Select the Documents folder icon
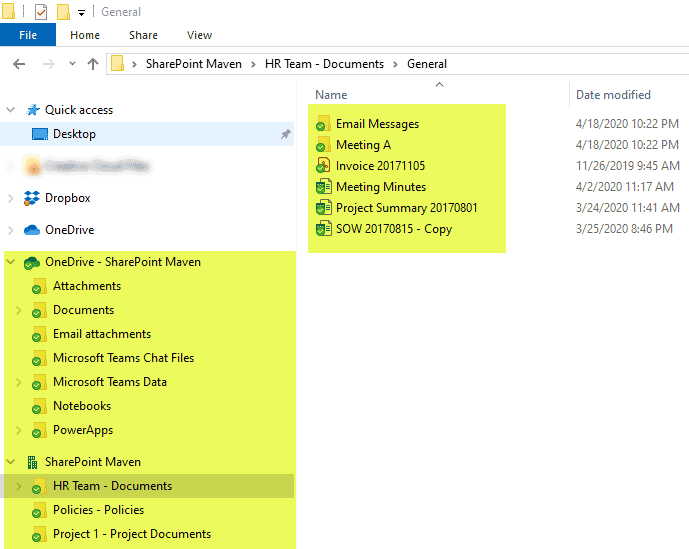The width and height of the screenshot is (689, 549). (x=39, y=310)
